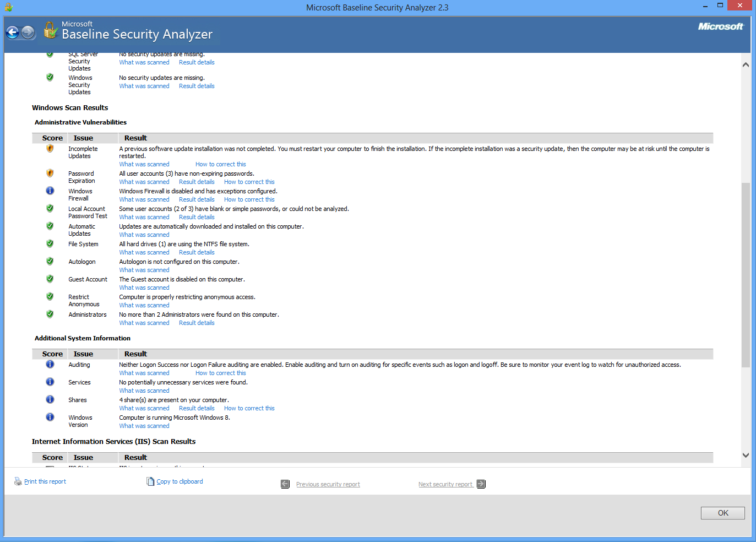Open the Next security report link
Viewport: 756px width, 542px height.
[445, 484]
